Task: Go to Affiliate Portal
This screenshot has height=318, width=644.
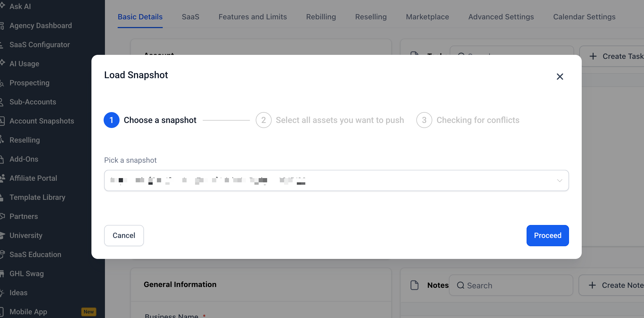Action: 33,178
